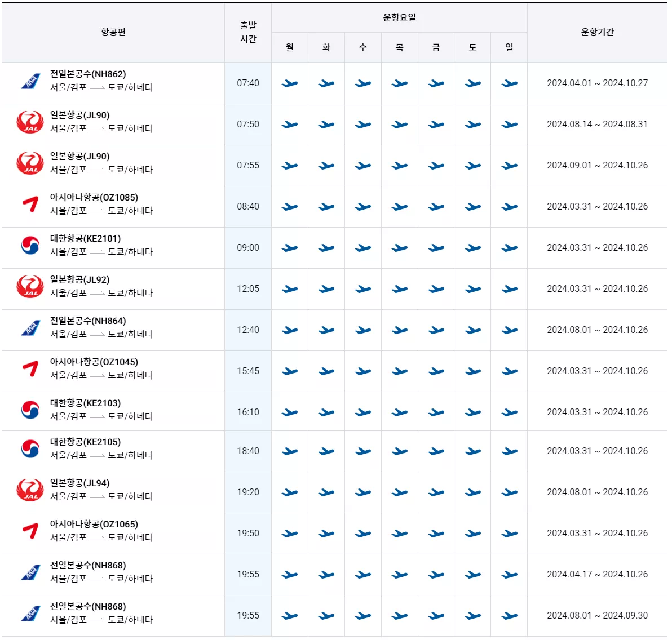The image size is (672, 640).
Task: Click the Asiana logo beside OZ1085
Action: point(30,204)
